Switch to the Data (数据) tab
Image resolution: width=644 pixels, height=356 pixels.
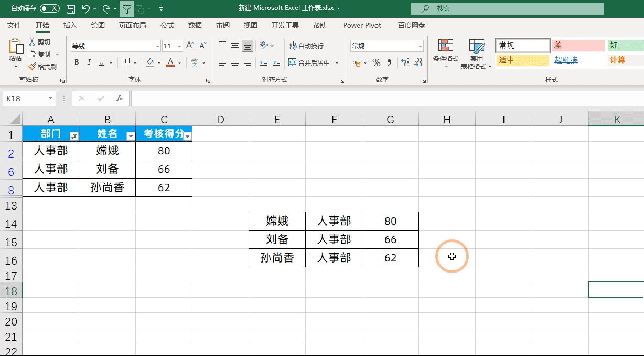pyautogui.click(x=195, y=25)
